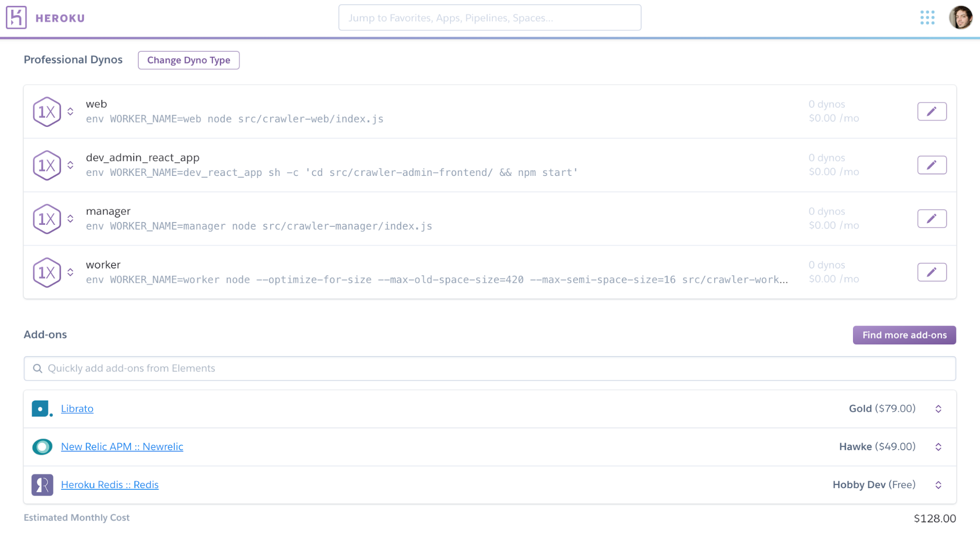Image resolution: width=980 pixels, height=534 pixels.
Task: Click the 1X dyno icon for worker
Action: pyautogui.click(x=47, y=272)
